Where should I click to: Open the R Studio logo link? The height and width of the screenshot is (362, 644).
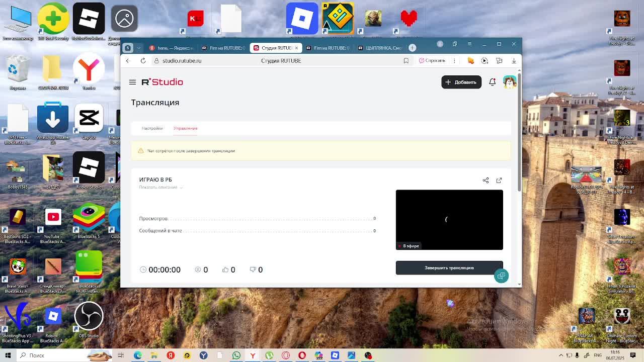click(162, 82)
